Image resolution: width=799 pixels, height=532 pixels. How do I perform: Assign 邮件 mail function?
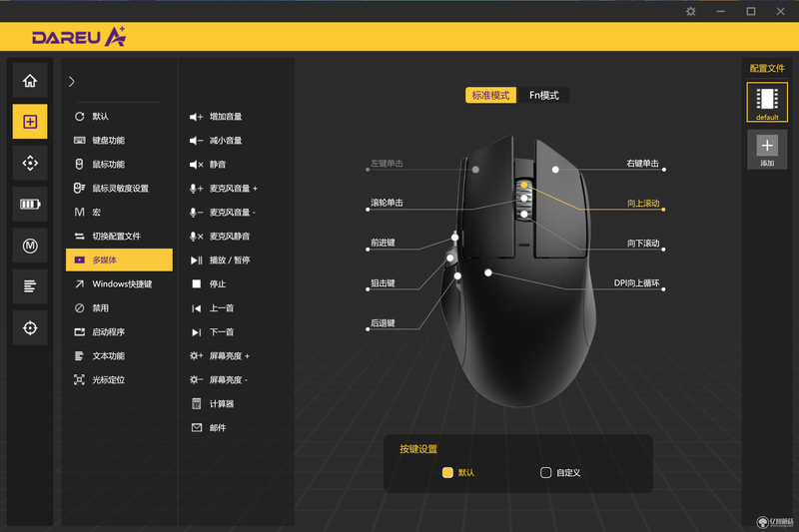(x=208, y=427)
